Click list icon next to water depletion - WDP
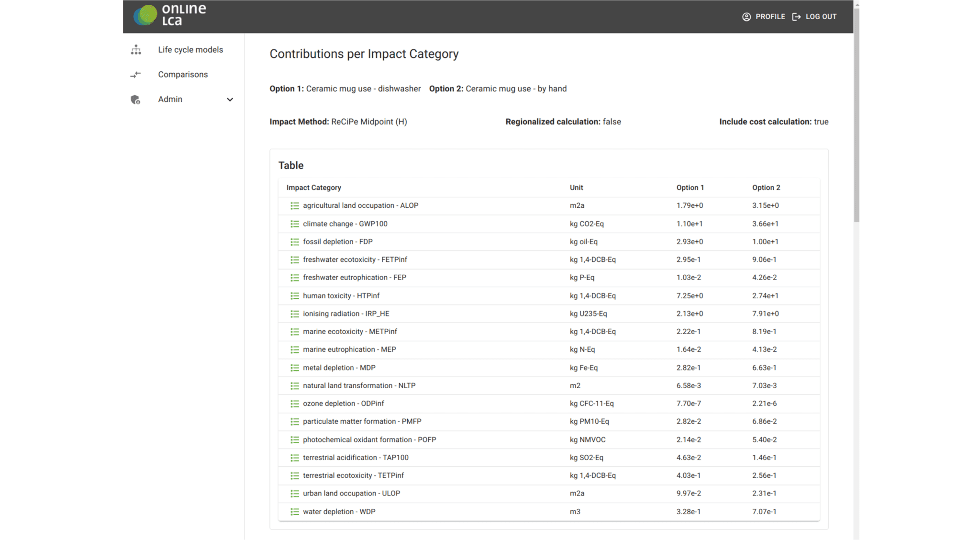Image resolution: width=980 pixels, height=540 pixels. [294, 512]
